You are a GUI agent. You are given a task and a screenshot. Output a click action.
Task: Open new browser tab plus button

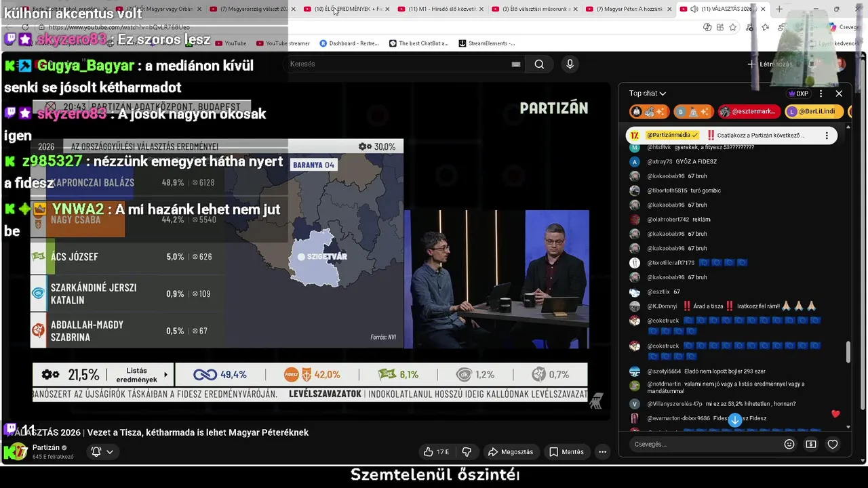(779, 9)
